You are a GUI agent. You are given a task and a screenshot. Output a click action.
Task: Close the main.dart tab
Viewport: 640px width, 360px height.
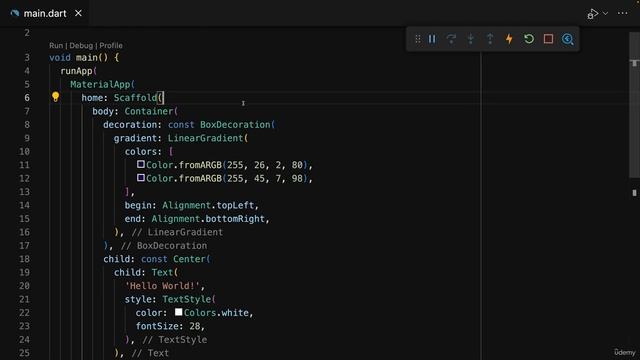pyautogui.click(x=78, y=13)
